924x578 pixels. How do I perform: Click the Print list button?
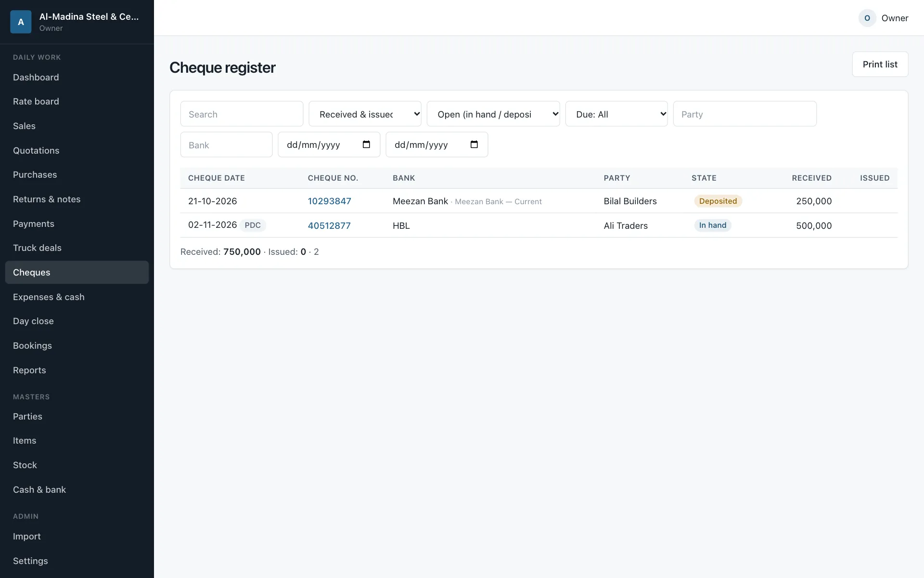pyautogui.click(x=880, y=64)
